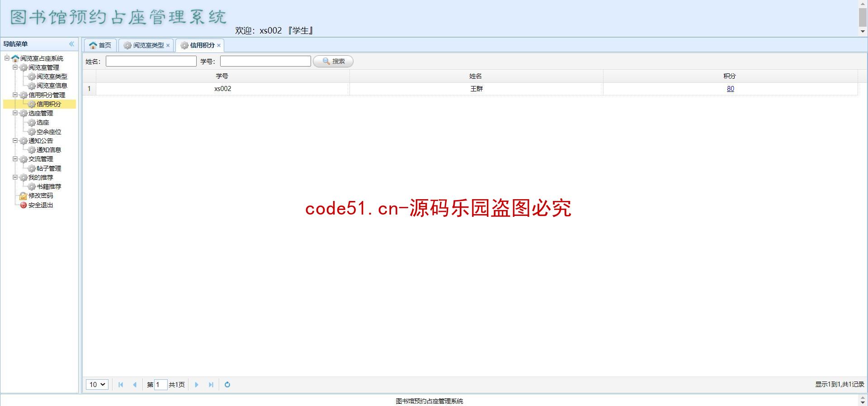The width and height of the screenshot is (868, 406).
Task: Click the gear icon beside 阅览室信息 tree item
Action: (x=32, y=86)
